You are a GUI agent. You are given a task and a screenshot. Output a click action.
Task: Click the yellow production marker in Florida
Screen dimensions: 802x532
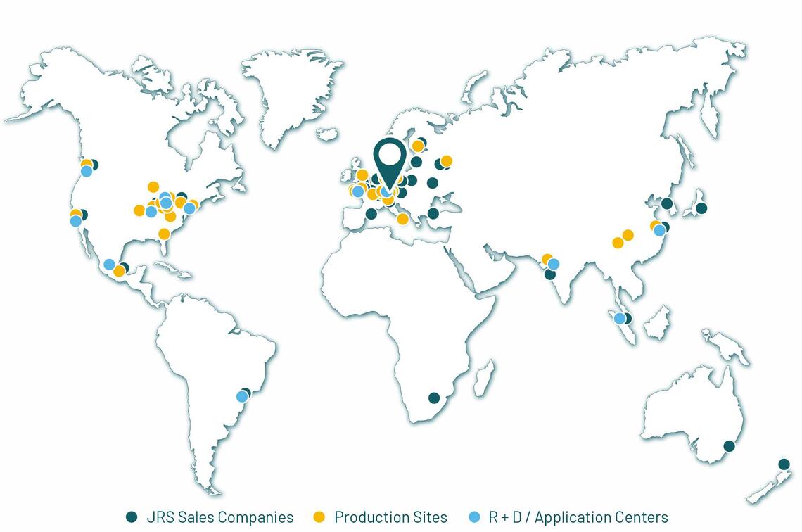tap(164, 234)
